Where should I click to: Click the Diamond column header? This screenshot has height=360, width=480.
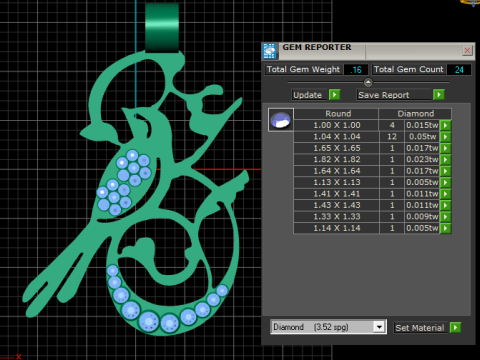click(415, 114)
